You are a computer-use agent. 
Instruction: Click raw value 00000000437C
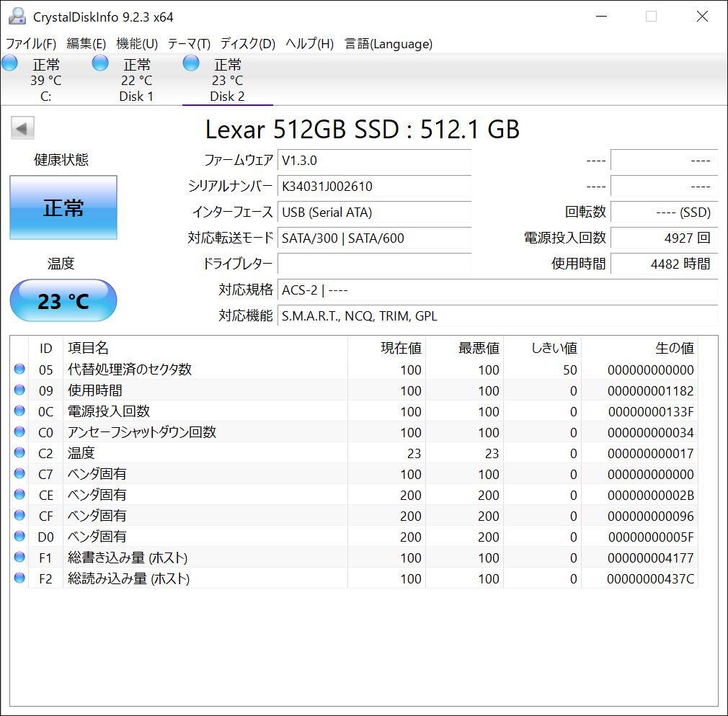point(650,578)
